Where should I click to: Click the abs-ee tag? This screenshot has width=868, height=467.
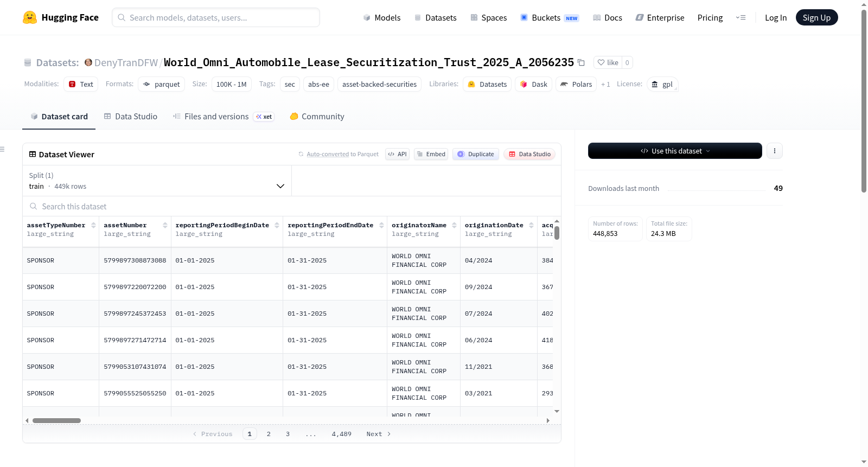click(318, 84)
